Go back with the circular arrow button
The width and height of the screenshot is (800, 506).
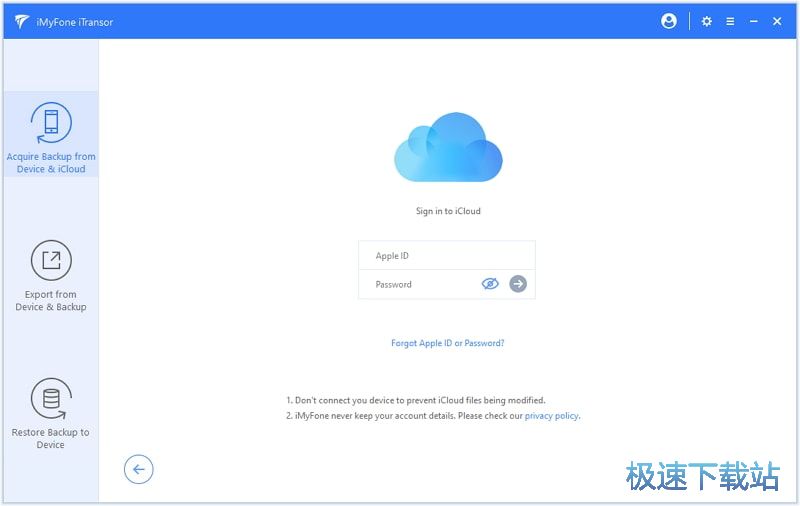tap(138, 469)
